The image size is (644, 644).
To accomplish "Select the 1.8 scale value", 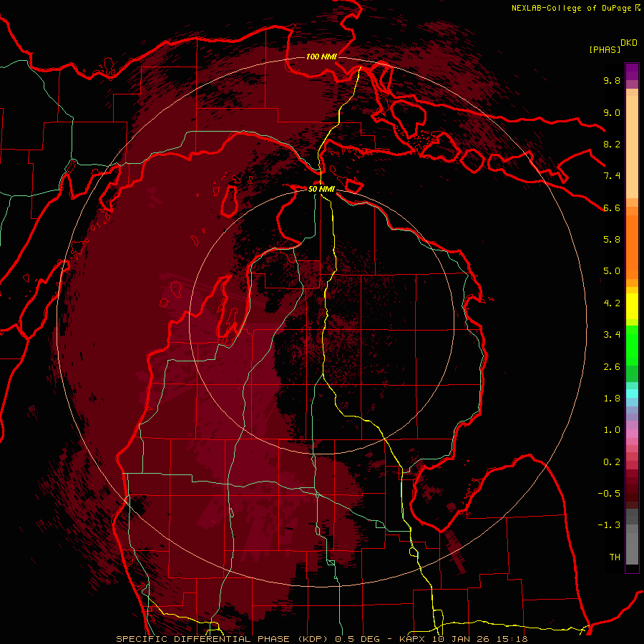I will pyautogui.click(x=612, y=399).
